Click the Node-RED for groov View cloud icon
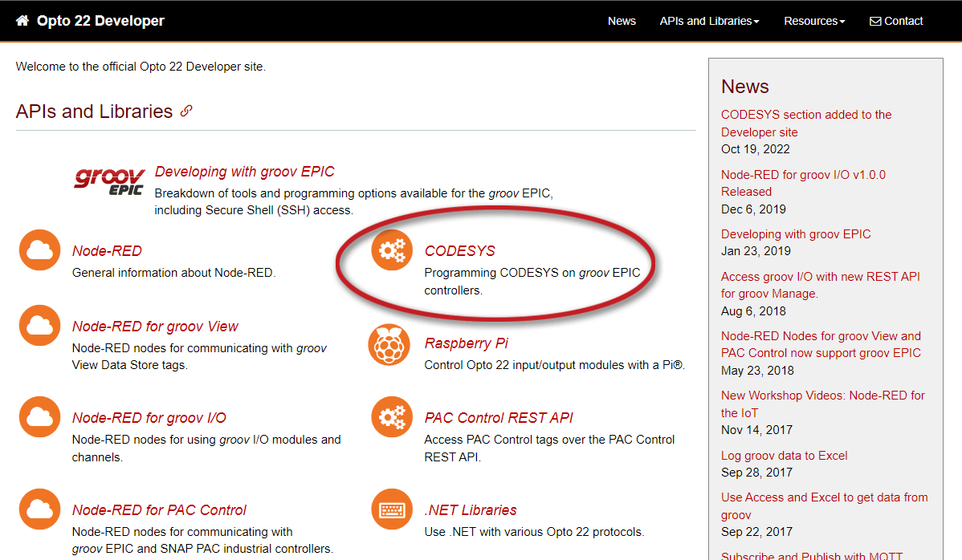 coord(40,326)
